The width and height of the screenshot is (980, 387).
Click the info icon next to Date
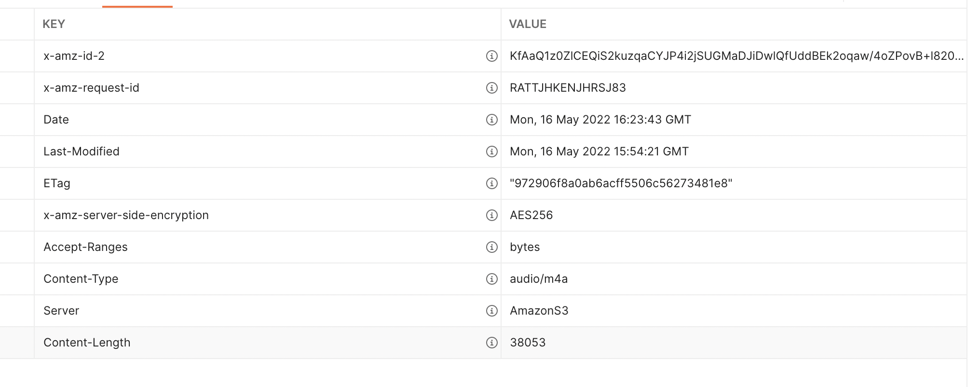click(x=491, y=119)
